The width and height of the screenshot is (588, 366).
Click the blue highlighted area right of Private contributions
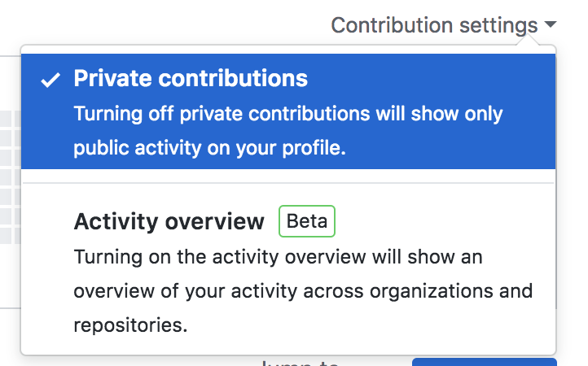(x=432, y=78)
